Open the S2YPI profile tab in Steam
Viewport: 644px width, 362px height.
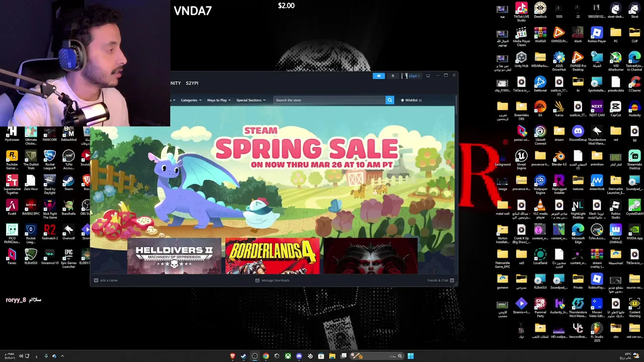pyautogui.click(x=192, y=83)
